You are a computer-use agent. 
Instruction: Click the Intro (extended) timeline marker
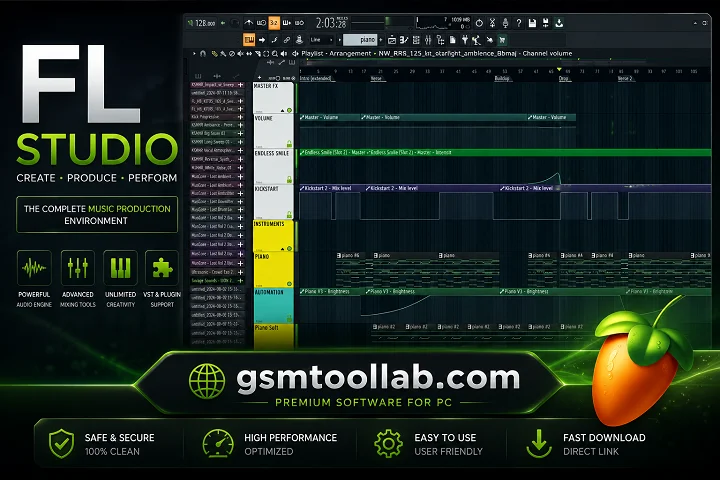(x=316, y=79)
